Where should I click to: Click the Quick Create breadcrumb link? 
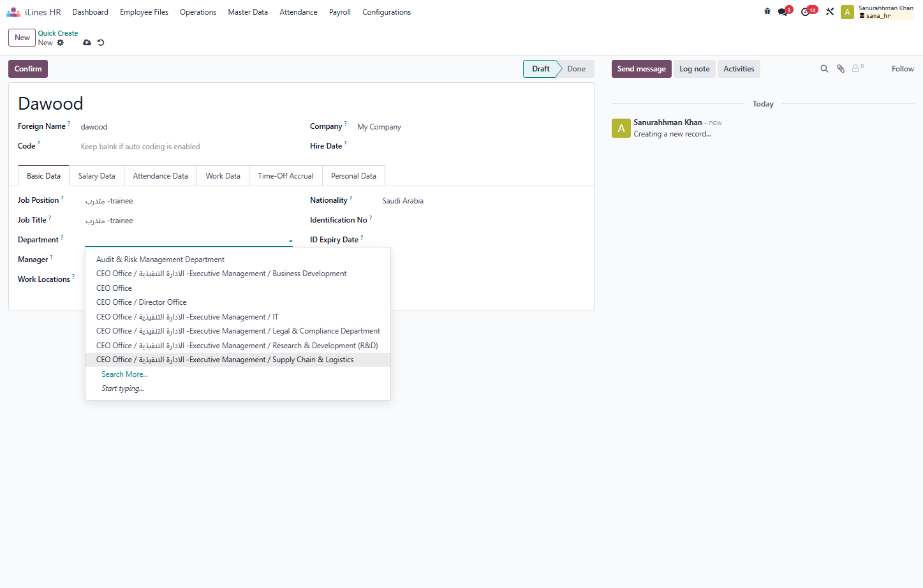(58, 33)
